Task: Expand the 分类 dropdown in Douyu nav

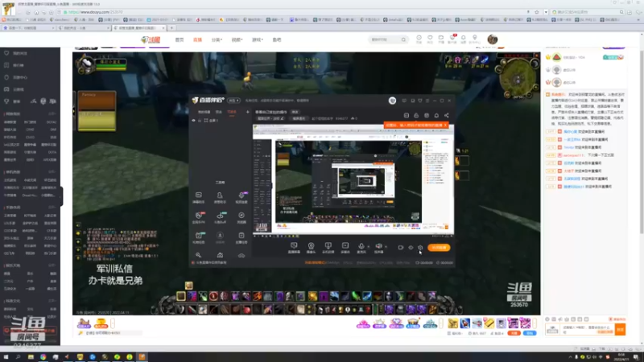Action: [x=217, y=39]
